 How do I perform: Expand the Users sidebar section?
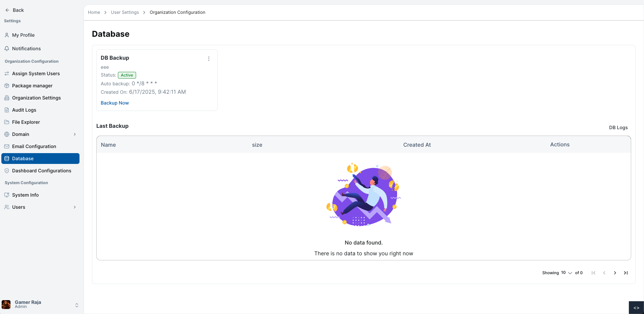pos(74,207)
